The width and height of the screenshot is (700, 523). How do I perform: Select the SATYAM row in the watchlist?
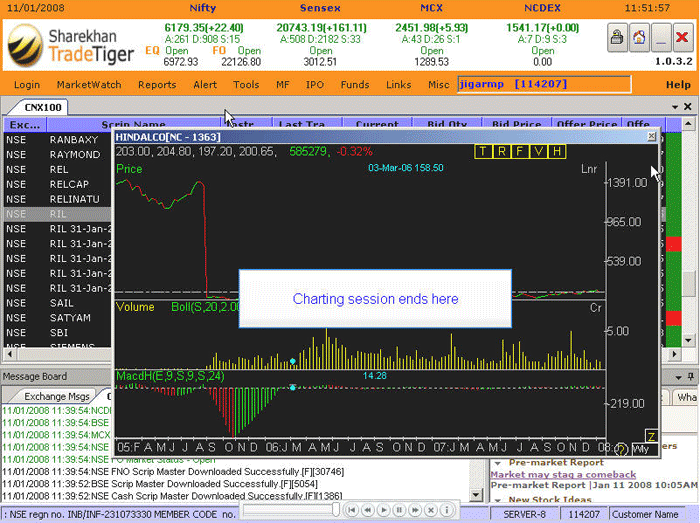[57, 318]
